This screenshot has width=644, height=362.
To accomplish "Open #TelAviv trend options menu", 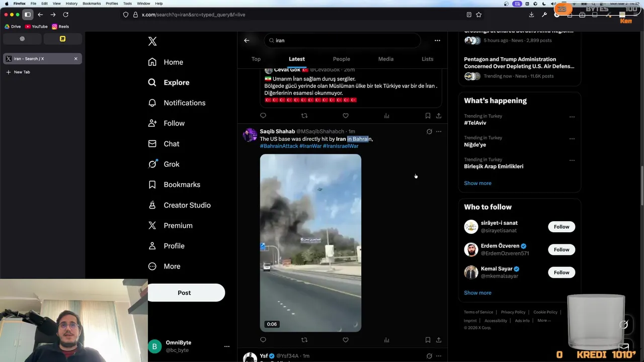I will coord(572,117).
